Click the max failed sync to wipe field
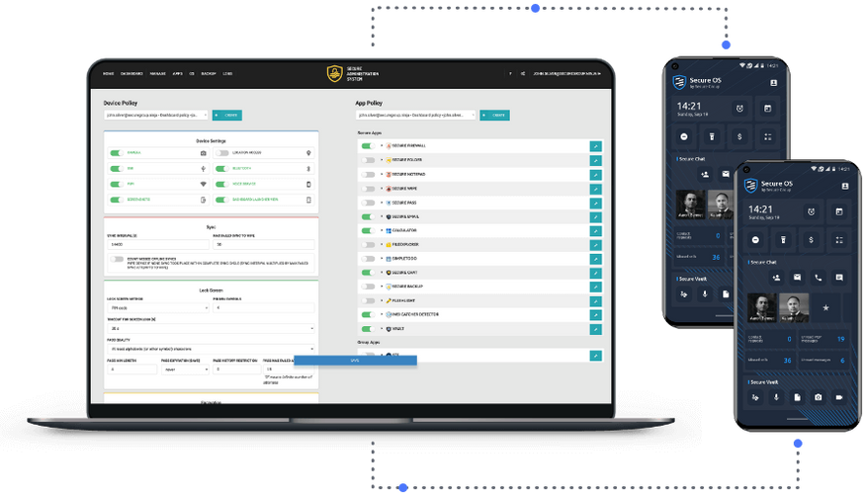 click(x=264, y=244)
